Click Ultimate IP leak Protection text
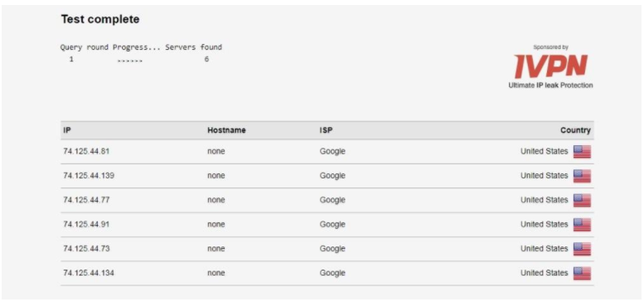Screen dimensions: 644x302 pyautogui.click(x=551, y=85)
